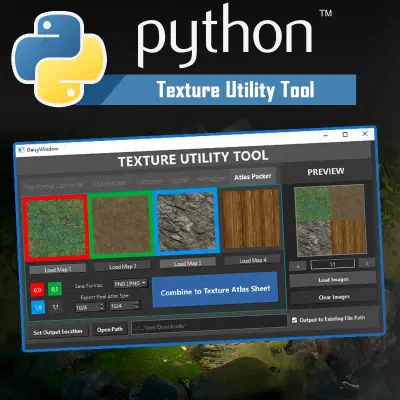Select the dark 1,1 atlas position swatch
This screenshot has height=400, width=400.
[55, 306]
